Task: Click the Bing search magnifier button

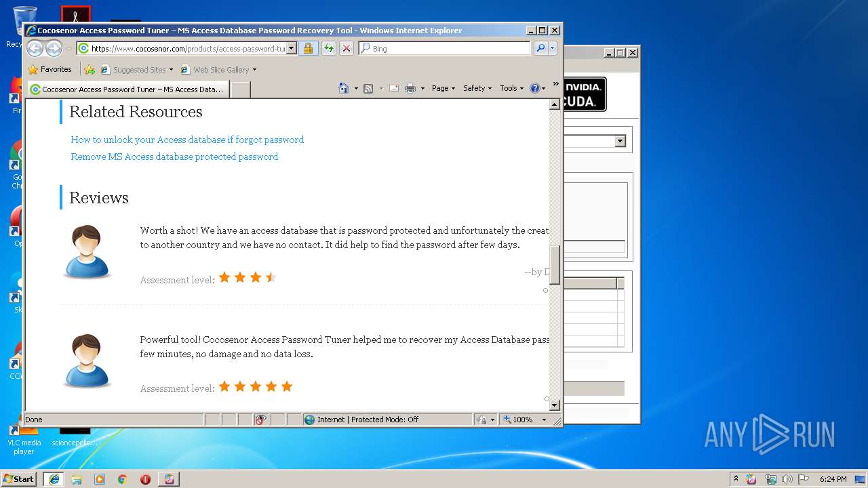Action: click(540, 48)
